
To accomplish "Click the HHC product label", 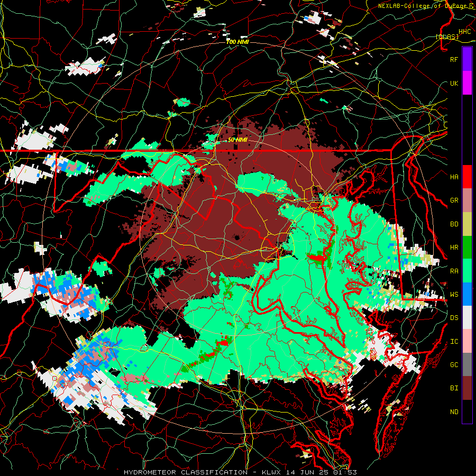I will (x=464, y=32).
